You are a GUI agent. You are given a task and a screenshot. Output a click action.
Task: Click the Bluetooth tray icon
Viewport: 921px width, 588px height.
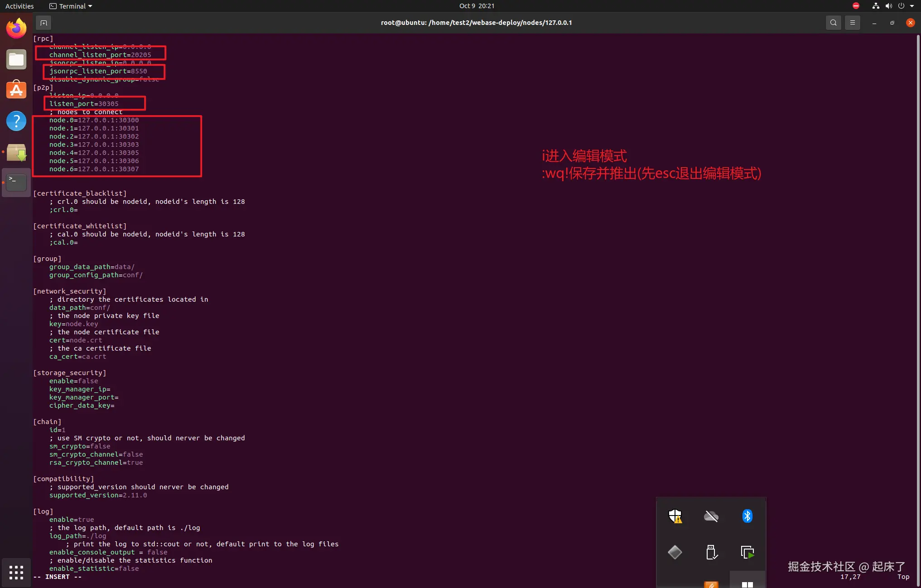747,516
